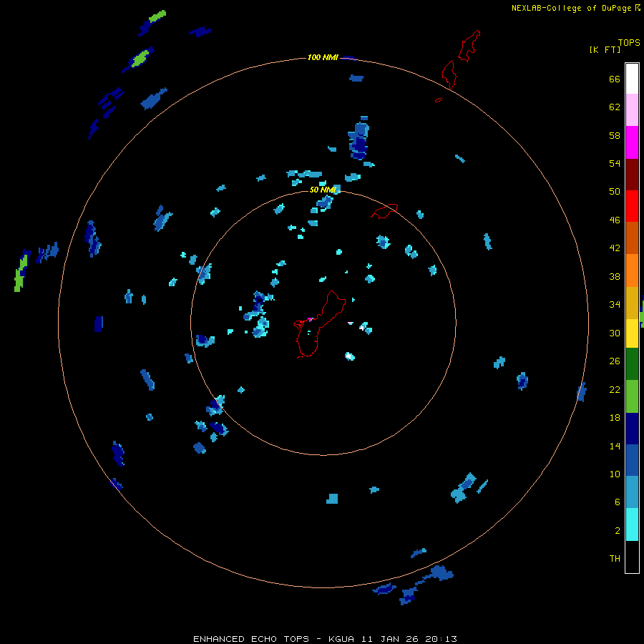Click the magenta 58 legend swatch
Screen dimensions: 644x644
(632, 142)
